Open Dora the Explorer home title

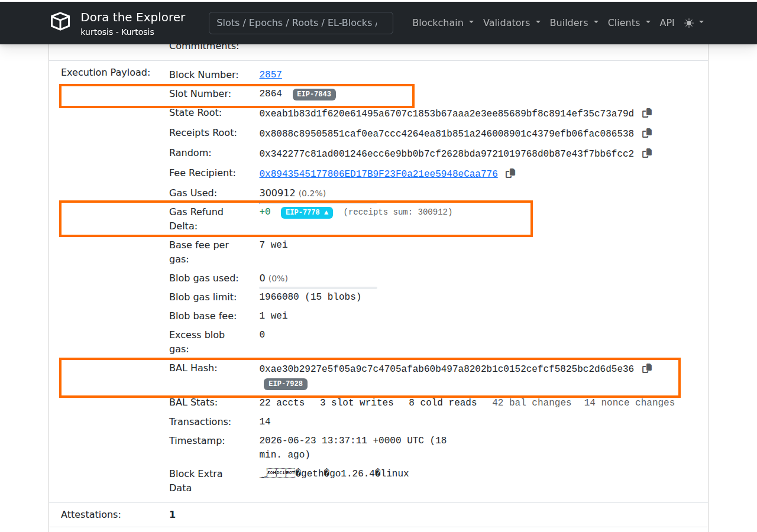pos(133,17)
